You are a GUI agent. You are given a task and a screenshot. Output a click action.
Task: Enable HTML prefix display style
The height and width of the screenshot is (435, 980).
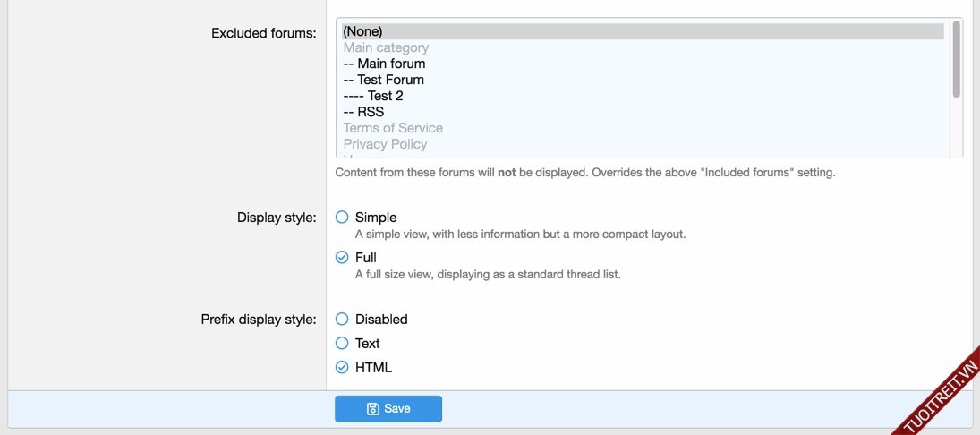(342, 367)
